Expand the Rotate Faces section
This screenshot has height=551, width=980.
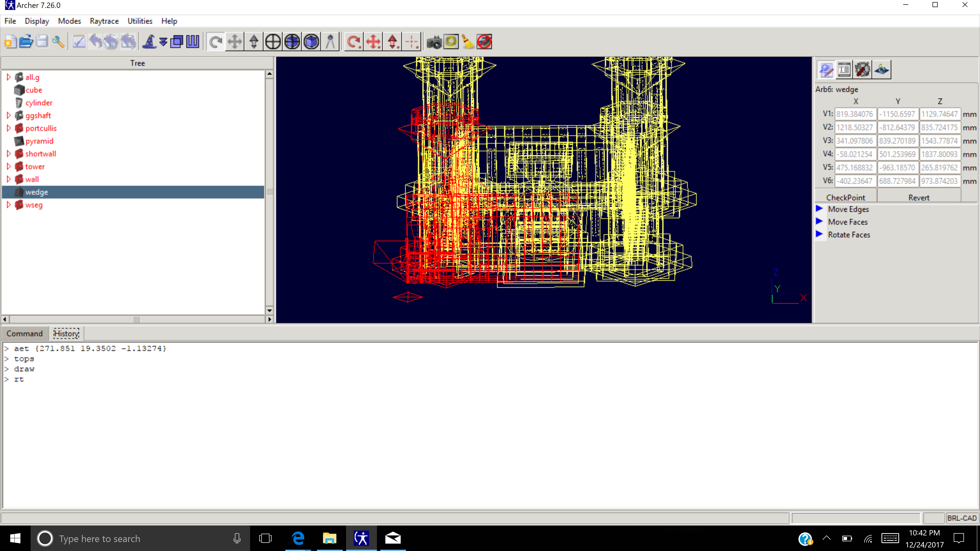pos(819,234)
